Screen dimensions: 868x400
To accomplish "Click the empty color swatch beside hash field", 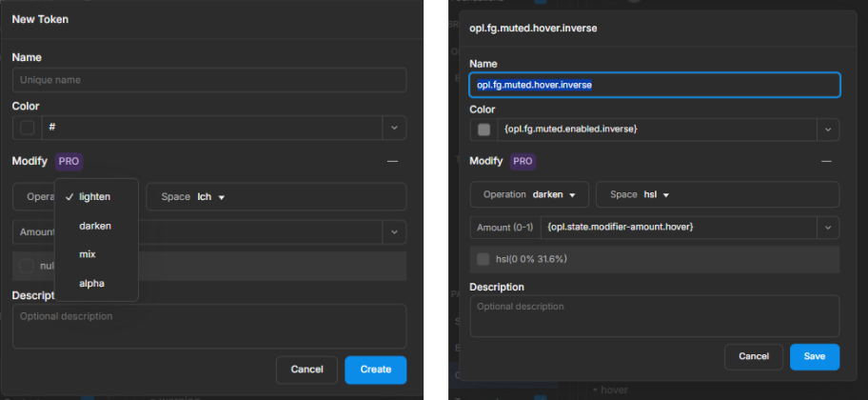I will [27, 127].
